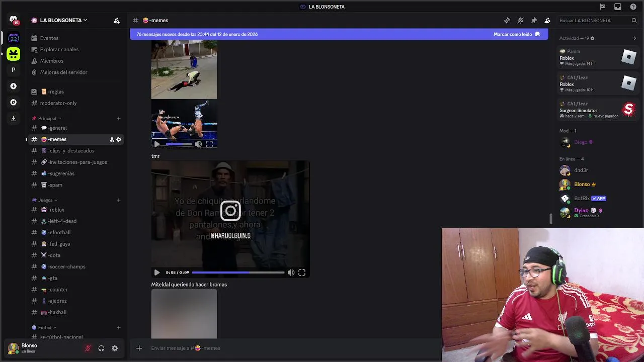Switch to -general channel
644x362 pixels.
click(75, 128)
